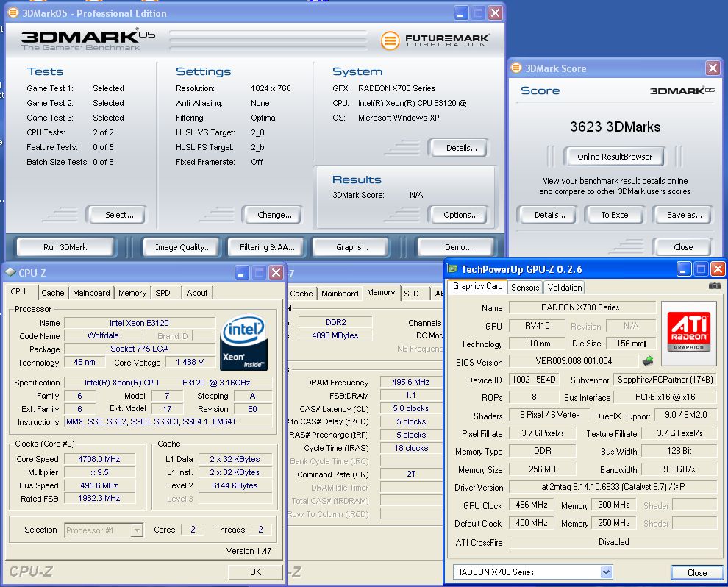
Task: Open the Memory tab in front CPU-Z
Action: click(132, 293)
